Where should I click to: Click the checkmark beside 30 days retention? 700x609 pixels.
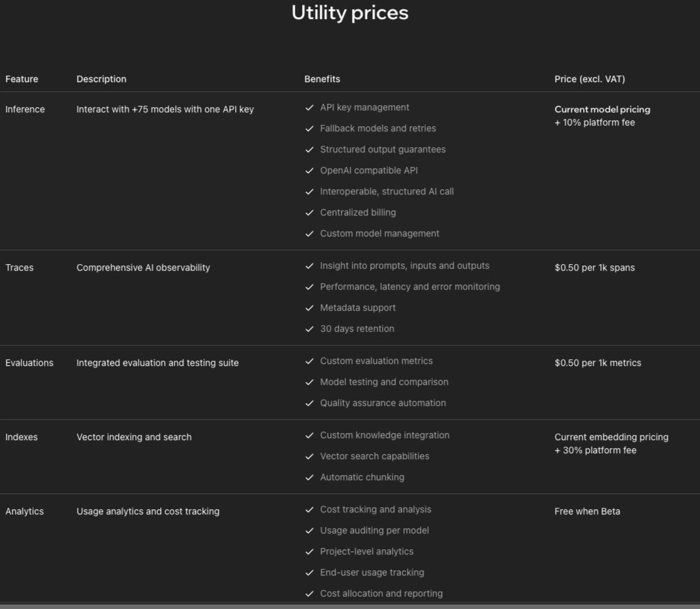(x=309, y=329)
